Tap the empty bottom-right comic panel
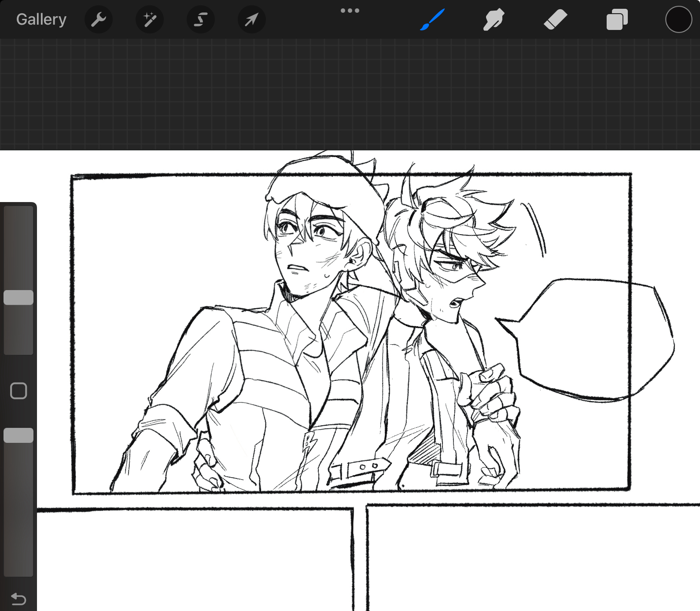This screenshot has height=611, width=700. 528,559
